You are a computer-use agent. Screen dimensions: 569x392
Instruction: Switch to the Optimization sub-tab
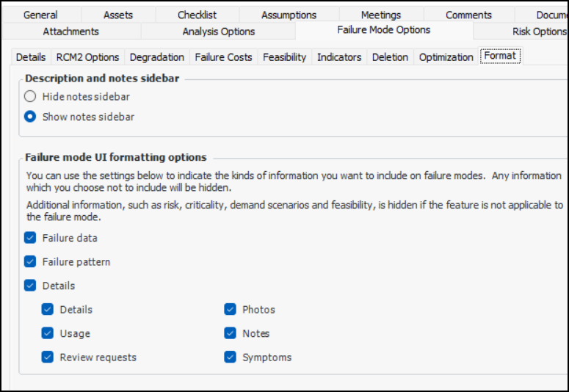(x=446, y=57)
